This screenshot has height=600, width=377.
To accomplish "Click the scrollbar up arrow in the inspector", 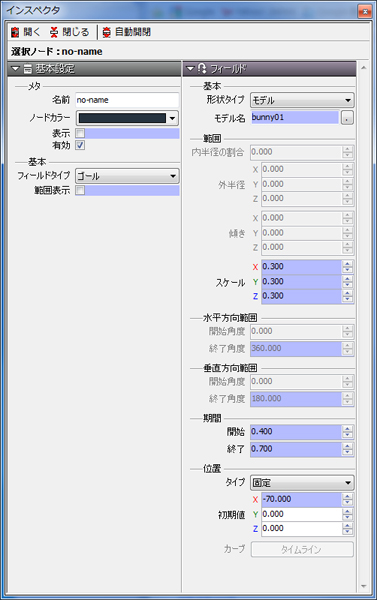I will point(363,68).
